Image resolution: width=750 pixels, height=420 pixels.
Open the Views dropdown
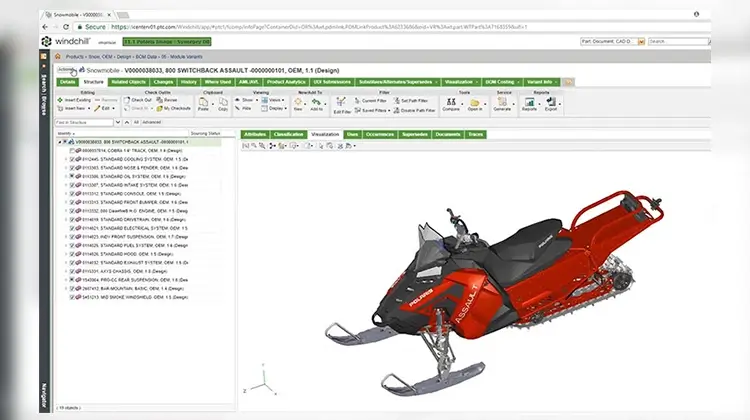(283, 100)
